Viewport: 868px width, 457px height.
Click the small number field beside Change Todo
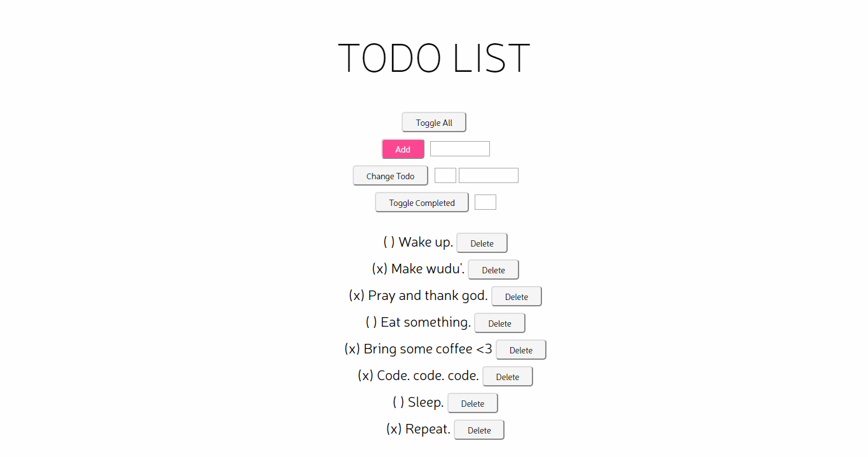coord(445,175)
